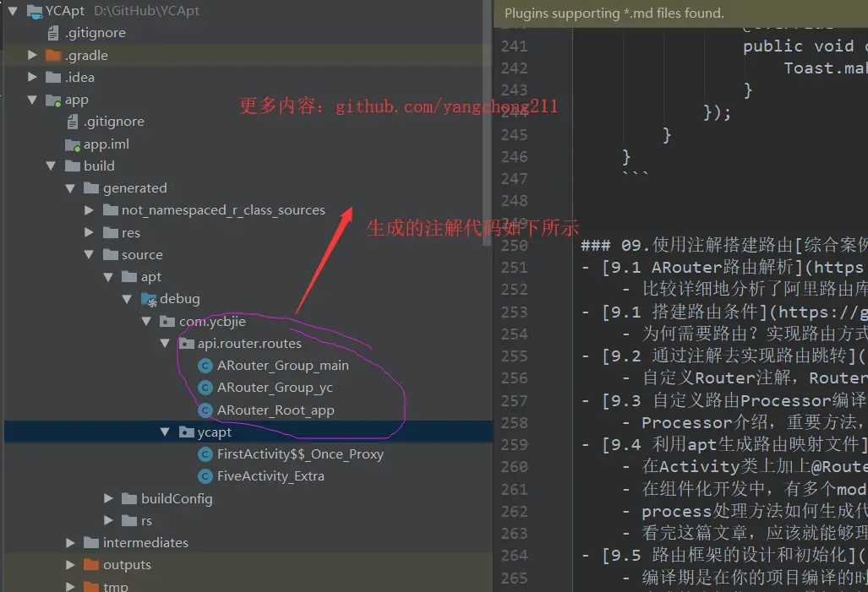The image size is (868, 592).
Task: Click the FirstActivity$$_Once_Proxy class icon
Action: point(205,454)
